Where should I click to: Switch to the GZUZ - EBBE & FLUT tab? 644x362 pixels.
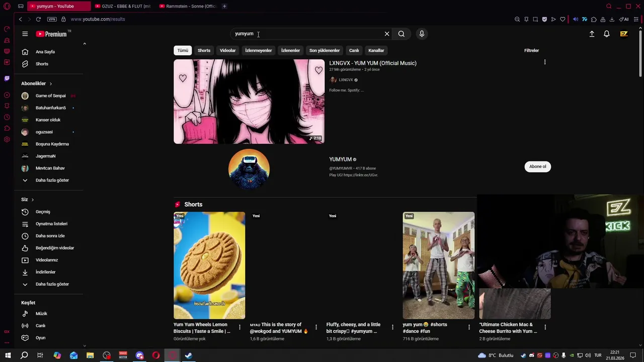tap(123, 6)
